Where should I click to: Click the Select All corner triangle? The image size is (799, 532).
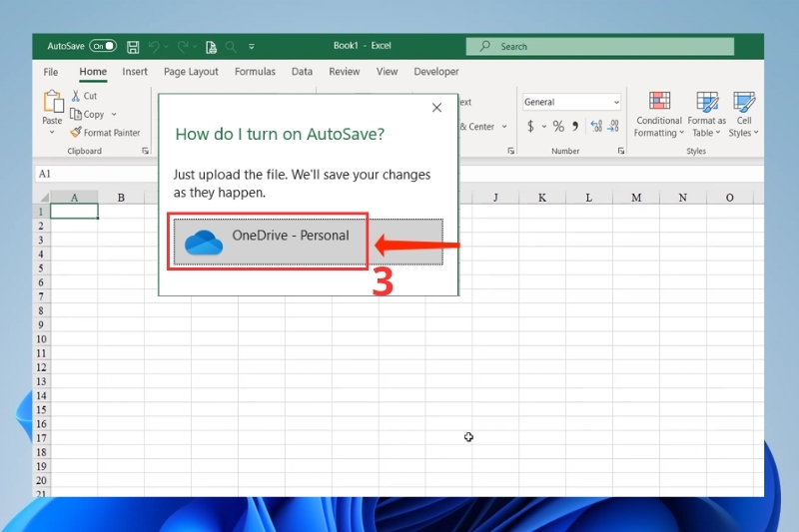(44, 198)
